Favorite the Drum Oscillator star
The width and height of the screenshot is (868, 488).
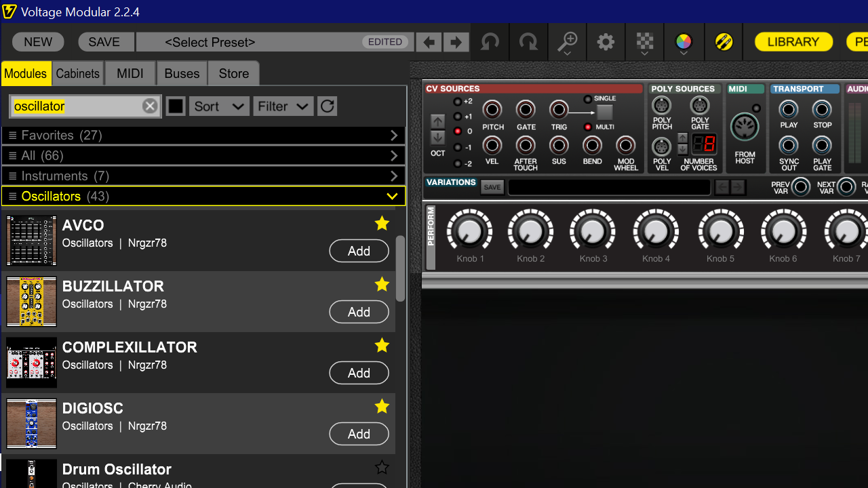pyautogui.click(x=382, y=467)
